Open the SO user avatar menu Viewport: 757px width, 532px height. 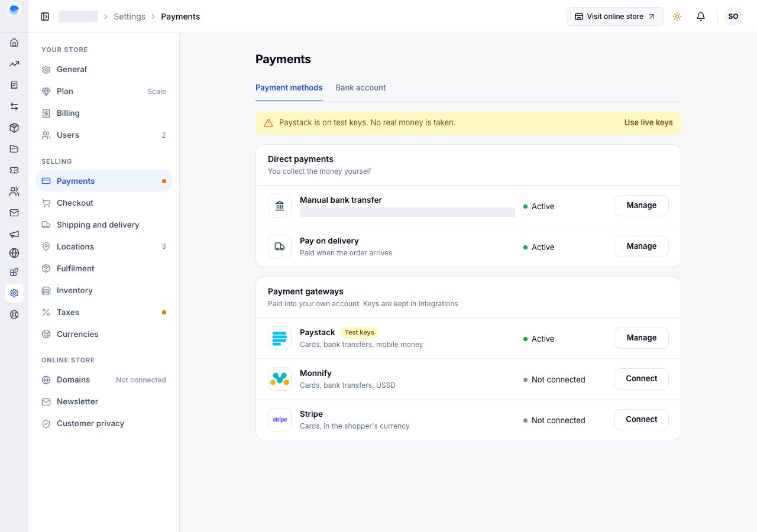[733, 17]
